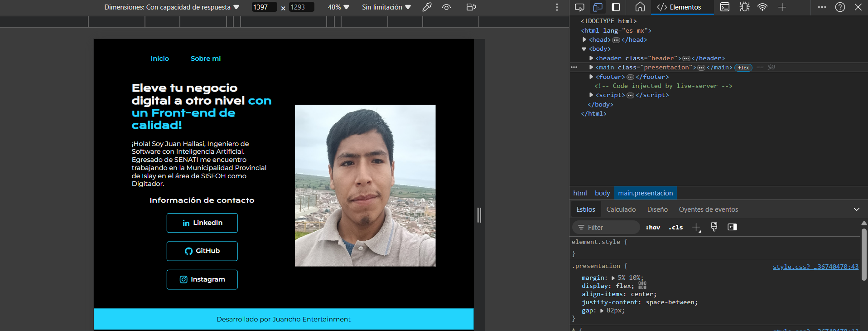Click the Sobre mi navigation link

[x=206, y=58]
